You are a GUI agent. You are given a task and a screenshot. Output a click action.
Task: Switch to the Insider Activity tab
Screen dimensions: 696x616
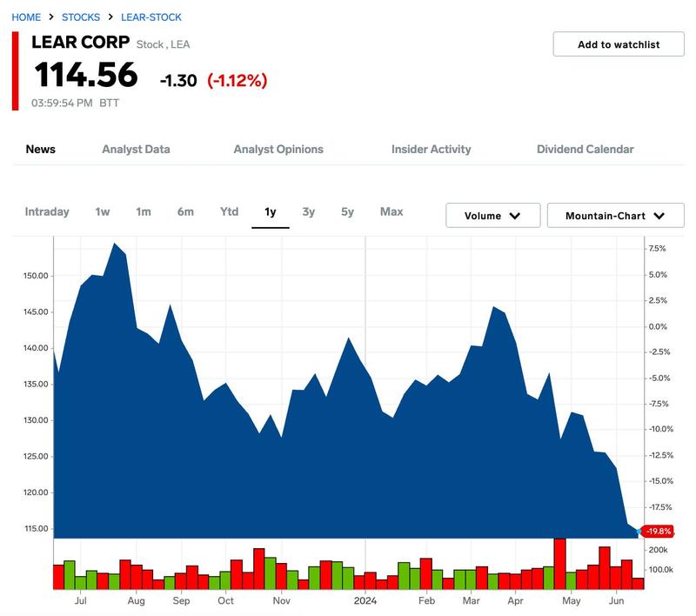tap(431, 149)
